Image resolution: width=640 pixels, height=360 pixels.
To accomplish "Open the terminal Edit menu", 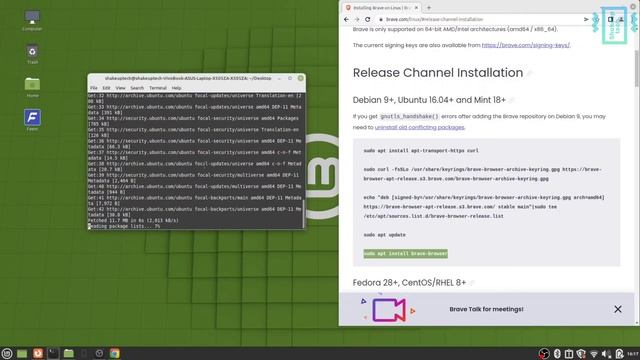I will pos(106,88).
